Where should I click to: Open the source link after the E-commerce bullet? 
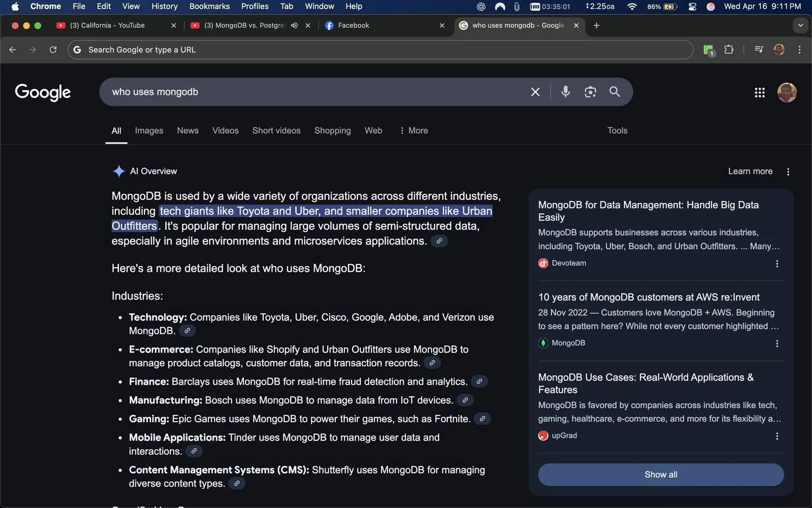[432, 363]
